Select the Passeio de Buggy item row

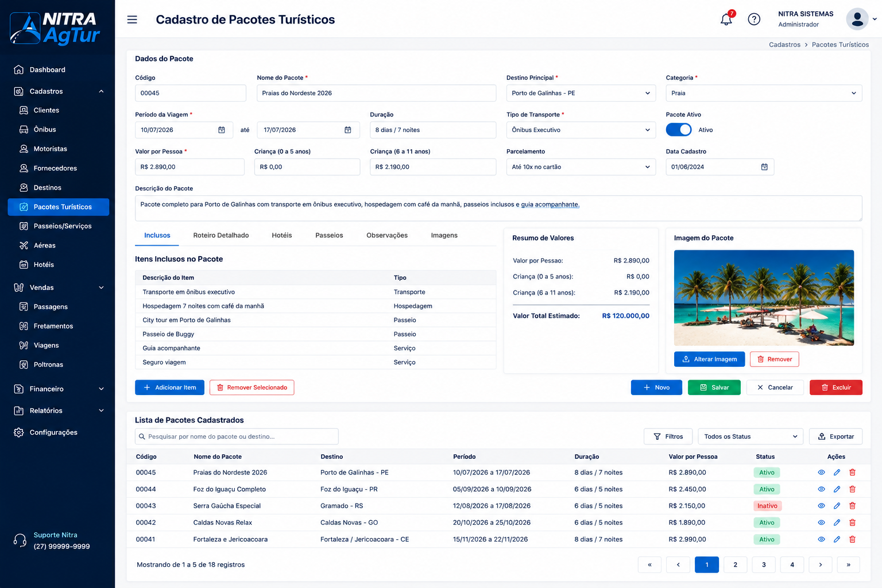pyautogui.click(x=316, y=334)
